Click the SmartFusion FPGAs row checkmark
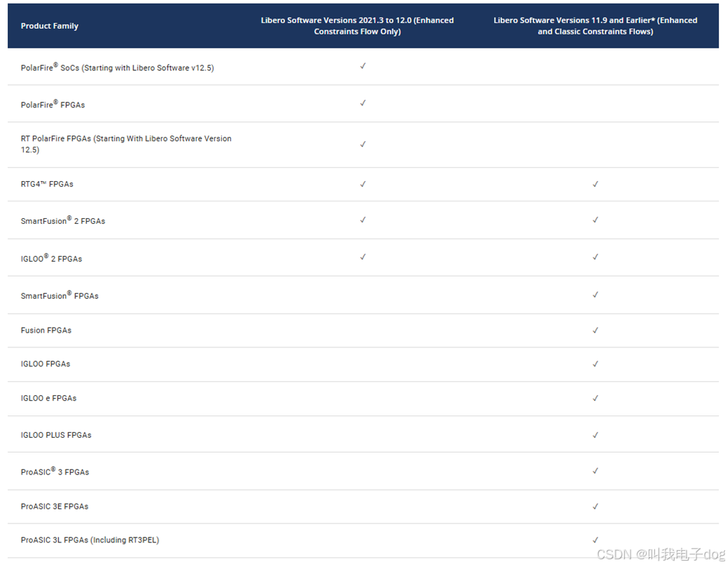 click(595, 295)
